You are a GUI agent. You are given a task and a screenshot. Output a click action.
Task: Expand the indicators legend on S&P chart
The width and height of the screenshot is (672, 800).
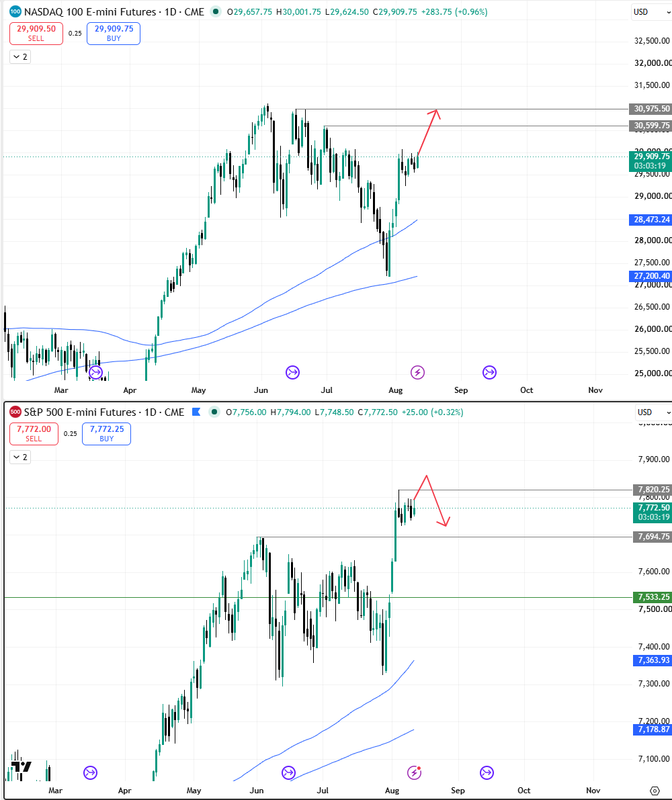pos(20,457)
